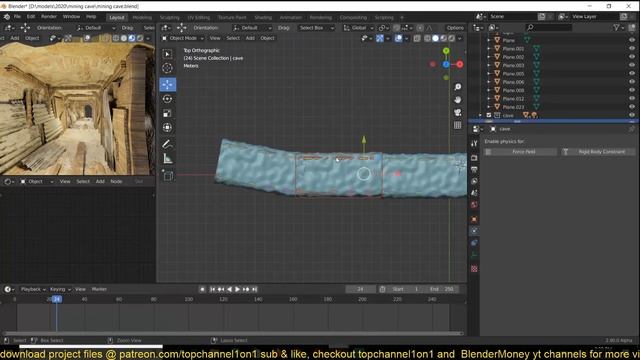This screenshot has width=640, height=360.
Task: Open the outliner filter dropdown
Action: pos(618,27)
